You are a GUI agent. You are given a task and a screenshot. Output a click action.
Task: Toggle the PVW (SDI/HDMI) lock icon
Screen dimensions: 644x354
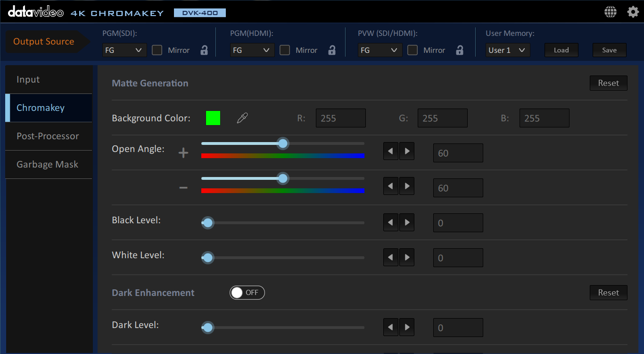(x=460, y=50)
